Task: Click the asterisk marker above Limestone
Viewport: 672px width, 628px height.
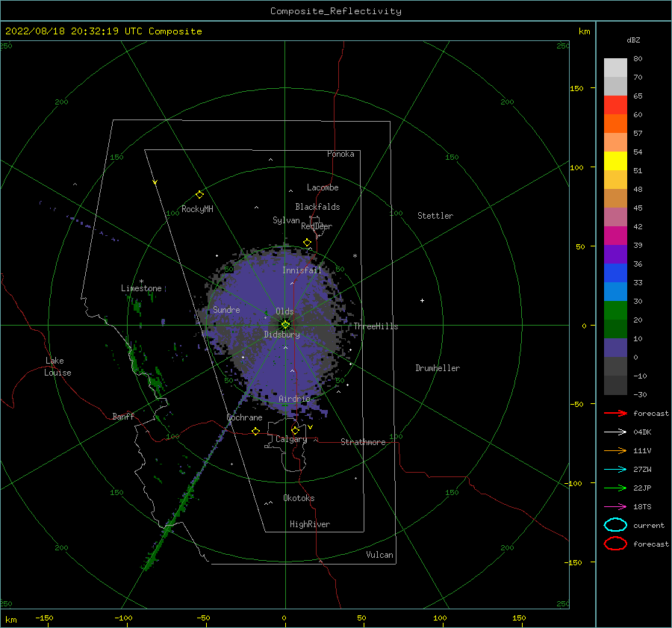Action: tap(141, 282)
